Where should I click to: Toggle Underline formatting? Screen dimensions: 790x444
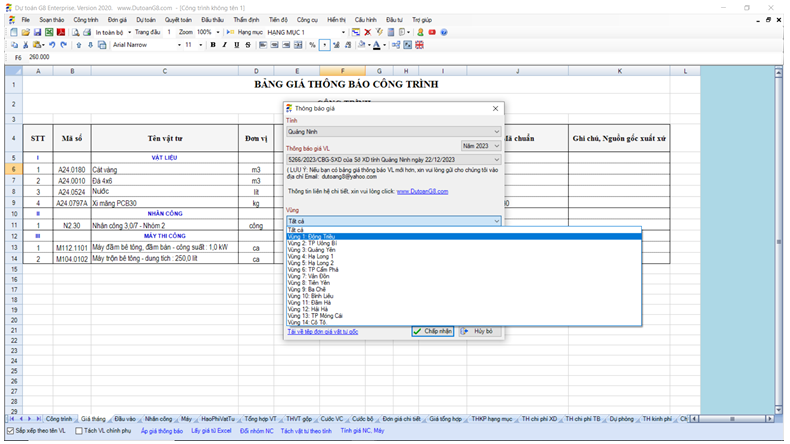[x=236, y=45]
